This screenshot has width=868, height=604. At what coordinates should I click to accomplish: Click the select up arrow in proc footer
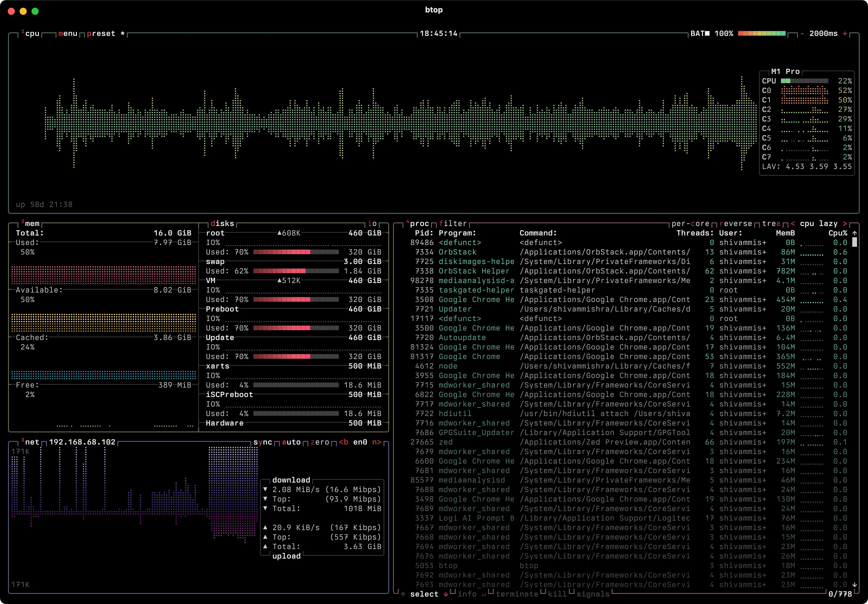[403, 594]
